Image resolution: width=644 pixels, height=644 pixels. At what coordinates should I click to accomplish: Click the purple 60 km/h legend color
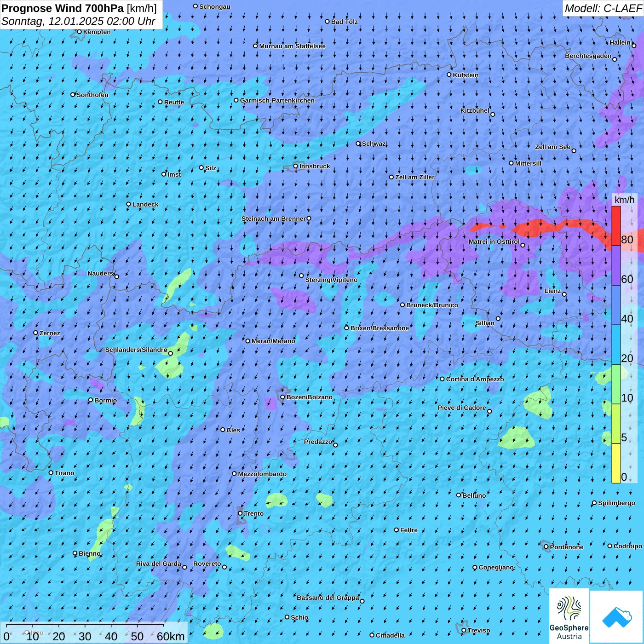[616, 266]
